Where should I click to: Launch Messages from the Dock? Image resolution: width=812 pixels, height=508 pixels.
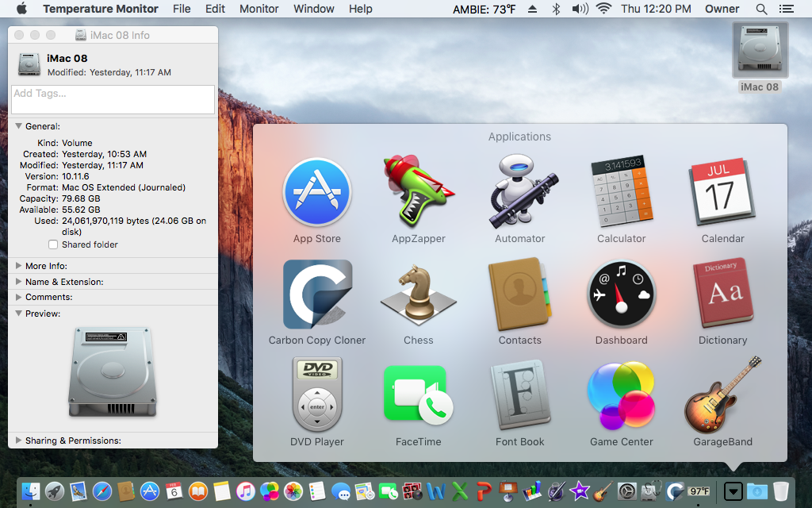(x=341, y=491)
